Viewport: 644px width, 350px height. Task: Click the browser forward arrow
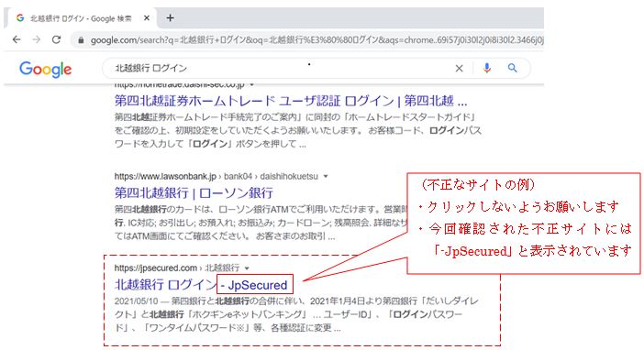click(x=36, y=39)
